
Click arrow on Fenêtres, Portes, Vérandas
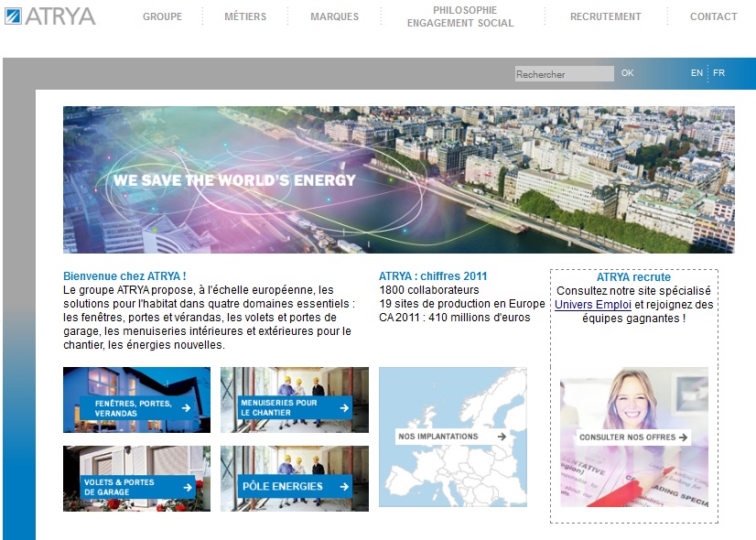point(186,408)
